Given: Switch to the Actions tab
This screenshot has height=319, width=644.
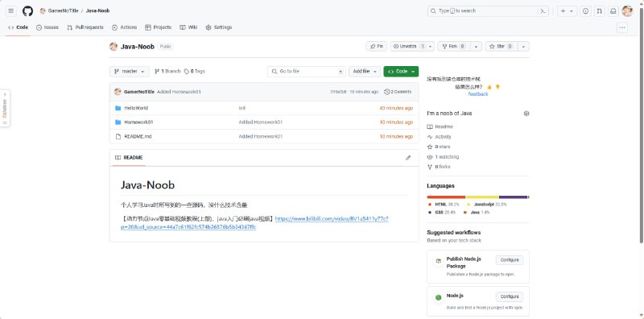Looking at the screenshot, I should coord(125,27).
